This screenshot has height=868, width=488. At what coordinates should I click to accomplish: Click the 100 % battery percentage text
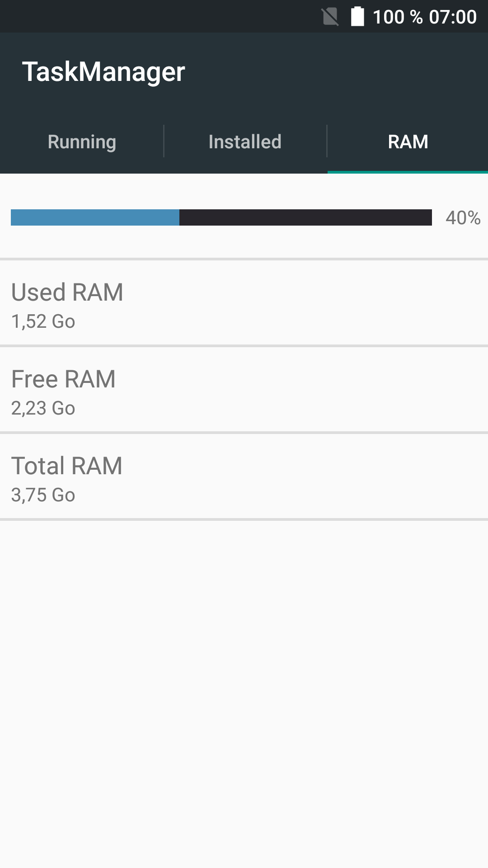398,17
